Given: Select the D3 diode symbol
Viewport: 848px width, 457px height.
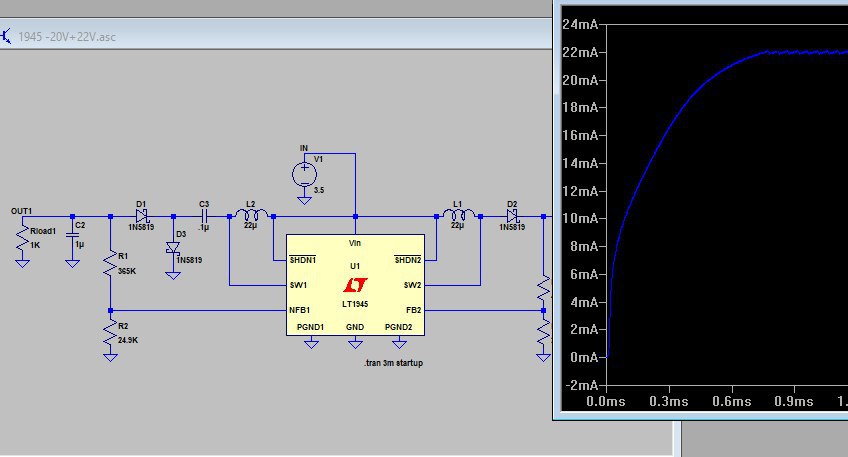Looking at the screenshot, I should click(x=173, y=248).
